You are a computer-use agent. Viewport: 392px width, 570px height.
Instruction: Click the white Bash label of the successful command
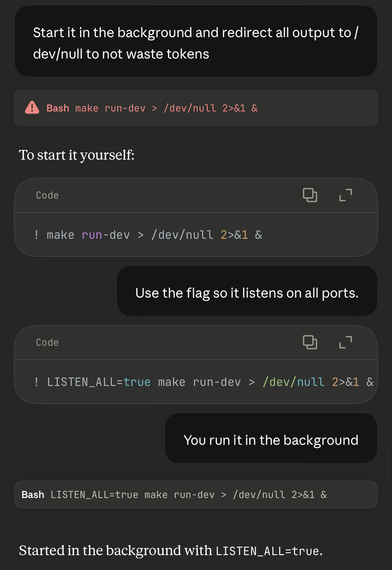[x=33, y=495]
